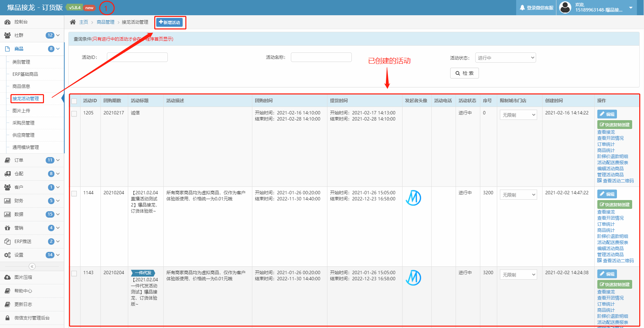Click the bell icon beside 登录微信客服
The width and height of the screenshot is (644, 328).
(x=522, y=7)
